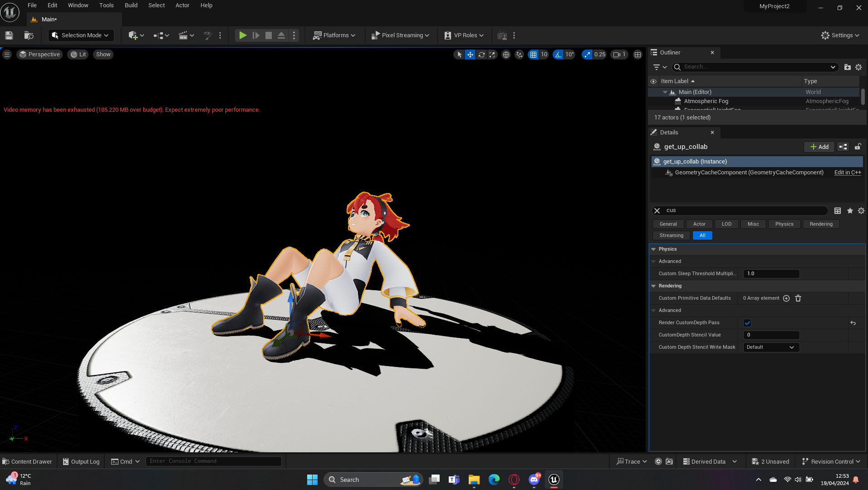Open the File menu
868x490 pixels.
(32, 5)
